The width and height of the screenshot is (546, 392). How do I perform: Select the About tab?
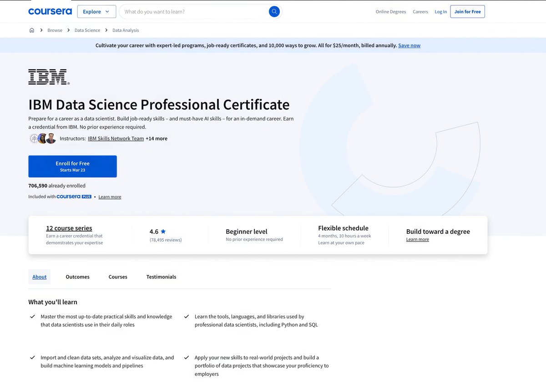(40, 277)
